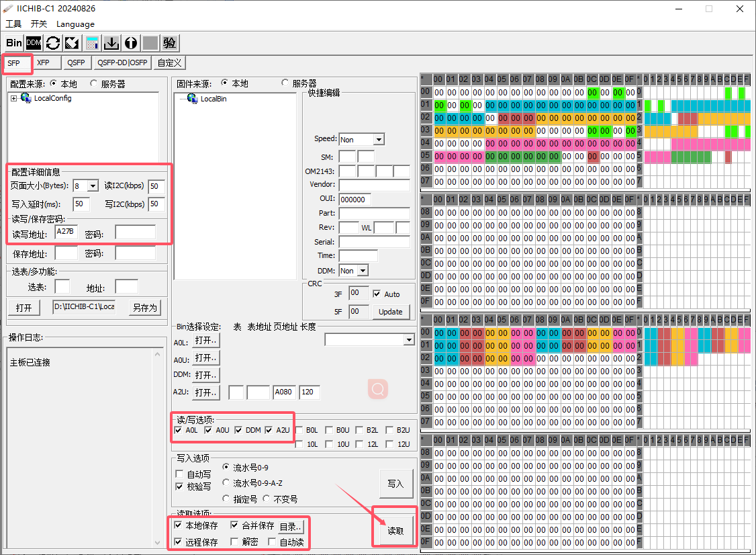
Task: Open the calculator toolbar icon
Action: click(x=92, y=43)
